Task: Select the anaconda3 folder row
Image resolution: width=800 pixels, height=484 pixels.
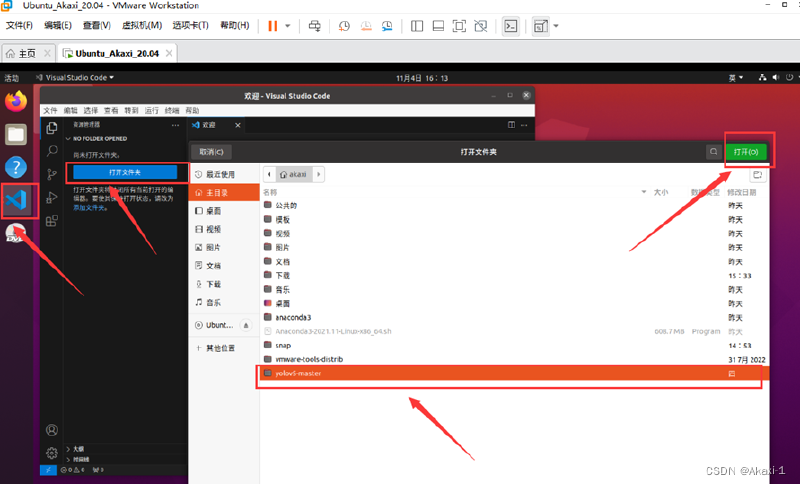Action: (x=513, y=317)
